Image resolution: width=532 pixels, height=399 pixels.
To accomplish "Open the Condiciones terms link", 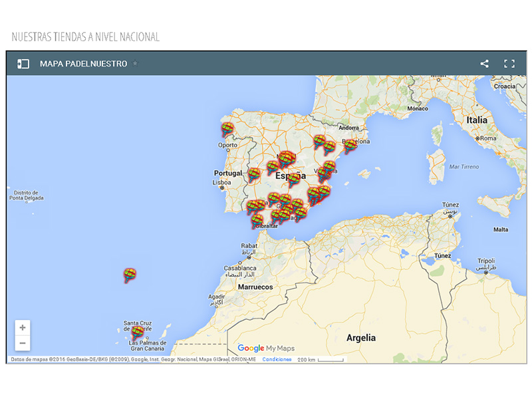I will click(277, 360).
